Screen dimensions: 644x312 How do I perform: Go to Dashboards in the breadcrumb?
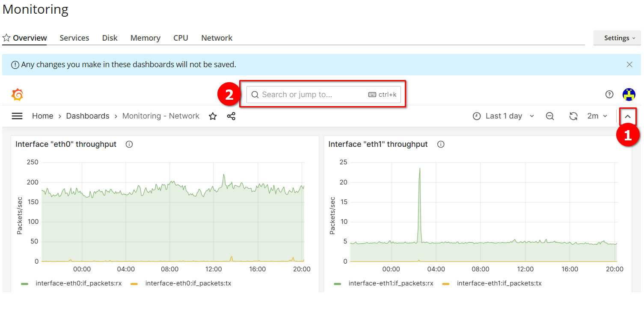pyautogui.click(x=88, y=116)
